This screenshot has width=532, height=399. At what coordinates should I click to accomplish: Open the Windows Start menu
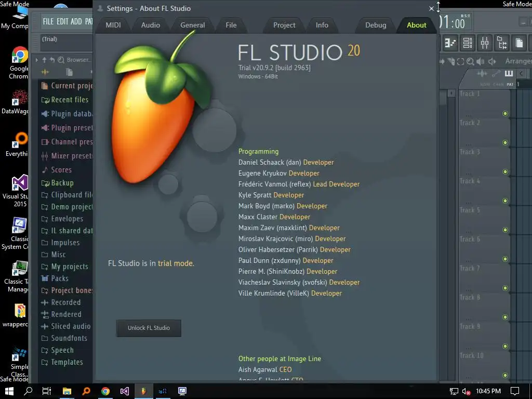[x=9, y=391]
